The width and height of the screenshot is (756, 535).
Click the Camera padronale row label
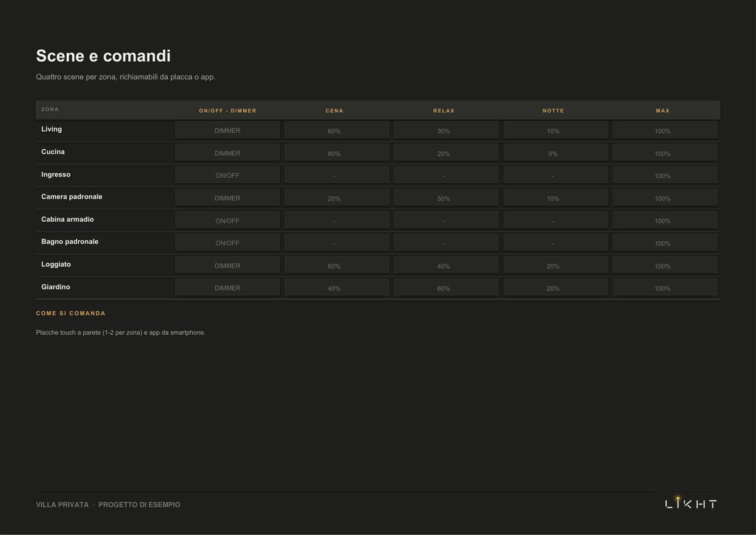72,197
